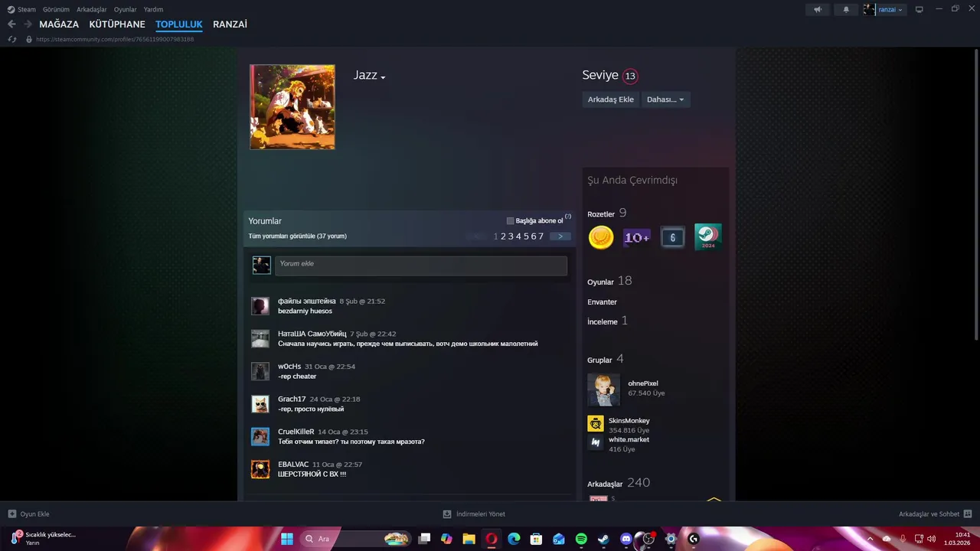The image size is (980, 551).
Task: Open Oyunlar games link
Action: click(600, 282)
